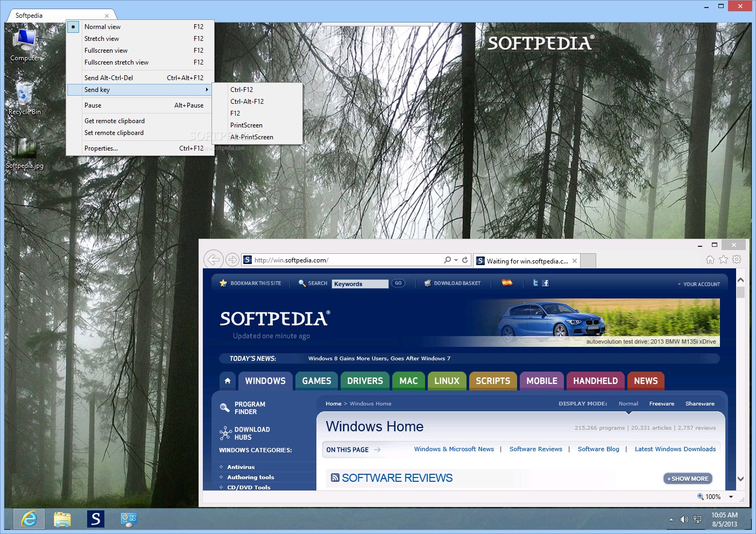Select the Normal view radio option
The width and height of the screenshot is (756, 534).
pyautogui.click(x=74, y=27)
